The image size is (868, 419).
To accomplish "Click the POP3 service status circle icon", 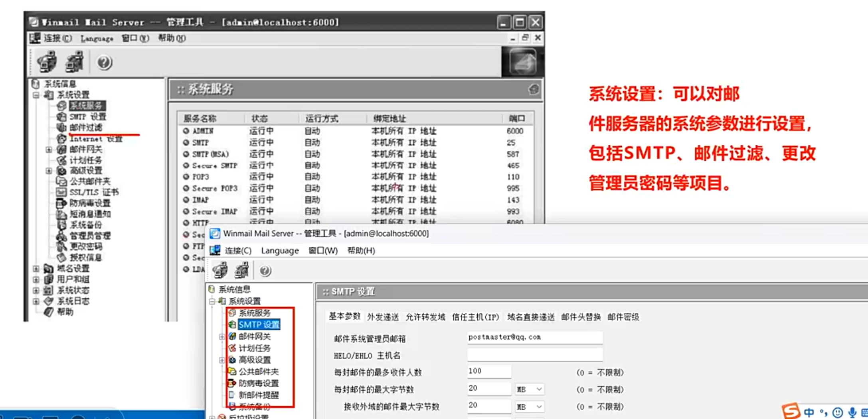I will pyautogui.click(x=186, y=177).
